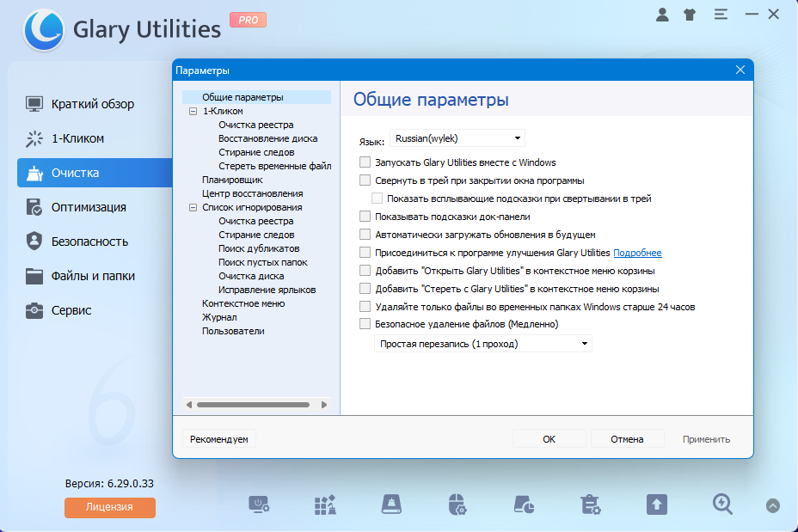Open the Подробнее link
Image resolution: width=798 pixels, height=532 pixels.
[x=637, y=253]
